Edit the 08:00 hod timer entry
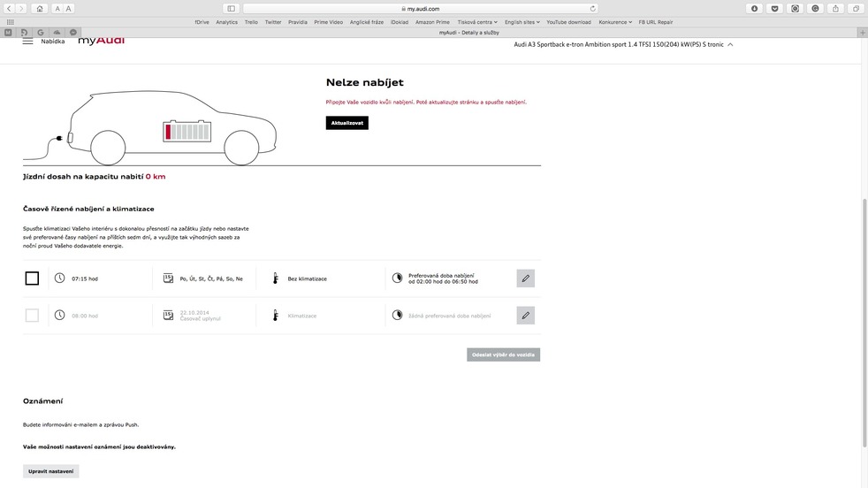This screenshot has height=488, width=868. (525, 316)
